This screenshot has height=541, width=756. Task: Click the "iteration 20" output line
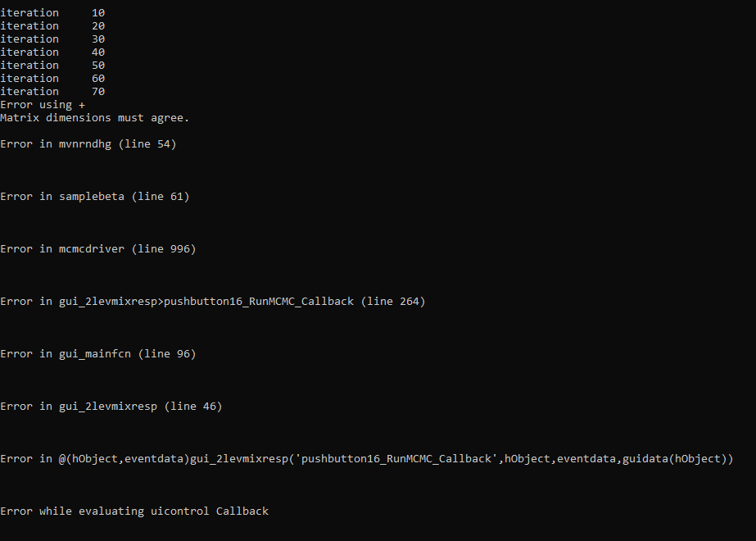(x=52, y=26)
